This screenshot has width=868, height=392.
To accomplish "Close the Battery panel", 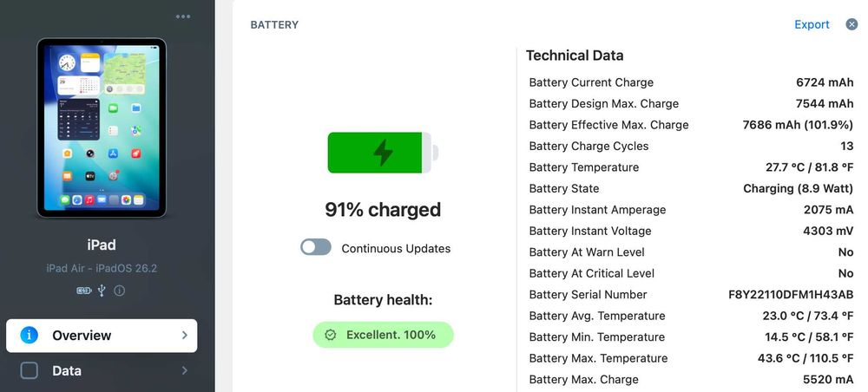I will [x=852, y=24].
